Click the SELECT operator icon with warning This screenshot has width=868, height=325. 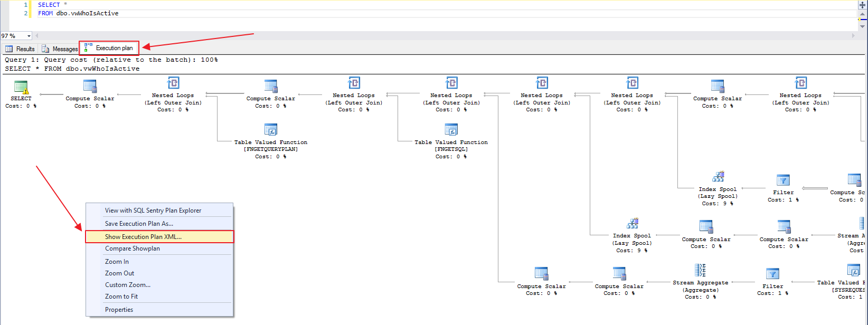click(21, 87)
